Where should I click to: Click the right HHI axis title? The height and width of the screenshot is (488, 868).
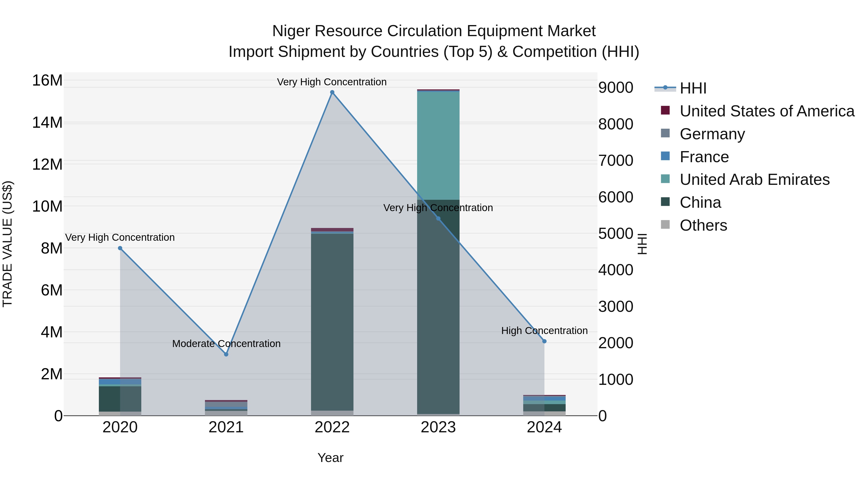point(642,244)
